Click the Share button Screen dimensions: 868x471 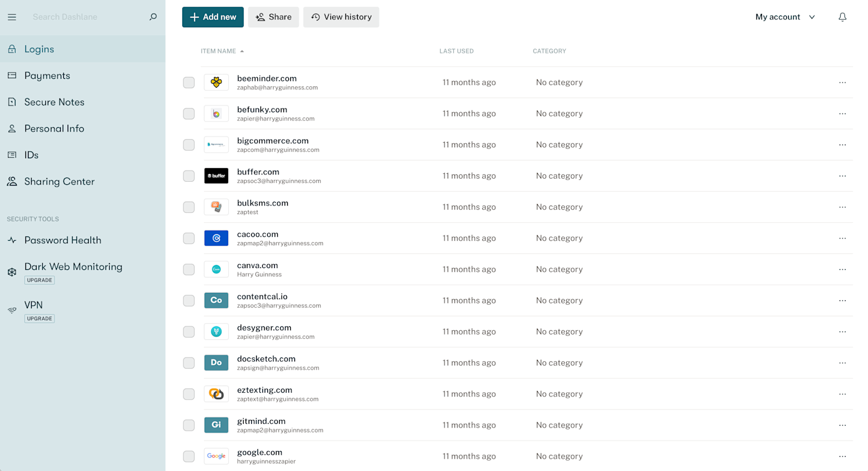pos(273,17)
